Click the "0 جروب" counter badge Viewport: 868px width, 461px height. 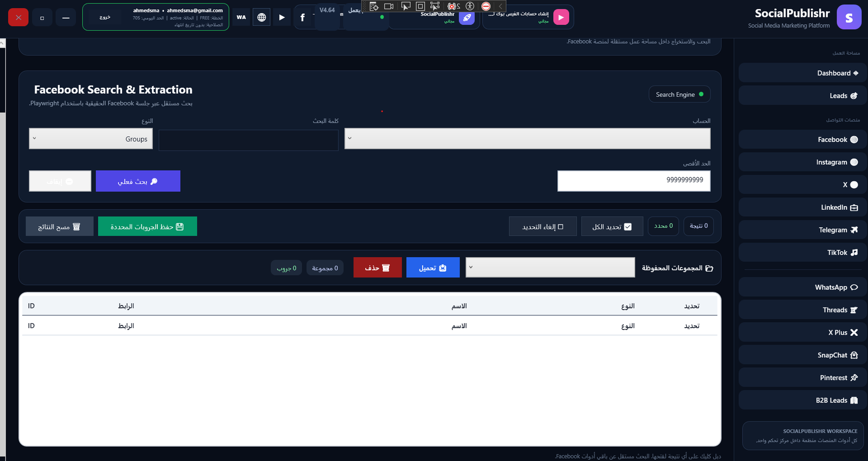click(286, 268)
